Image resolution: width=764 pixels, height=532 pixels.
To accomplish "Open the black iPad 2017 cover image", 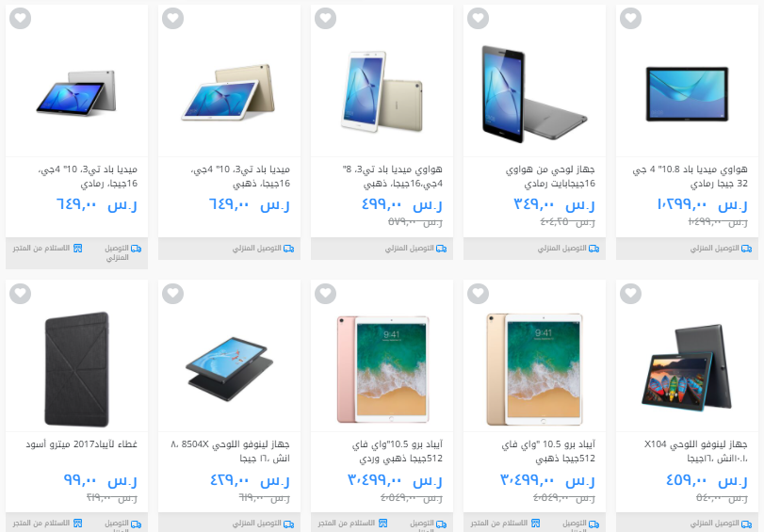I will [76, 369].
